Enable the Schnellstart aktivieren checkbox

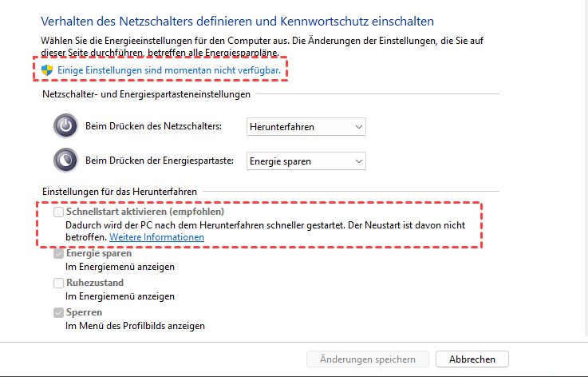tap(59, 212)
